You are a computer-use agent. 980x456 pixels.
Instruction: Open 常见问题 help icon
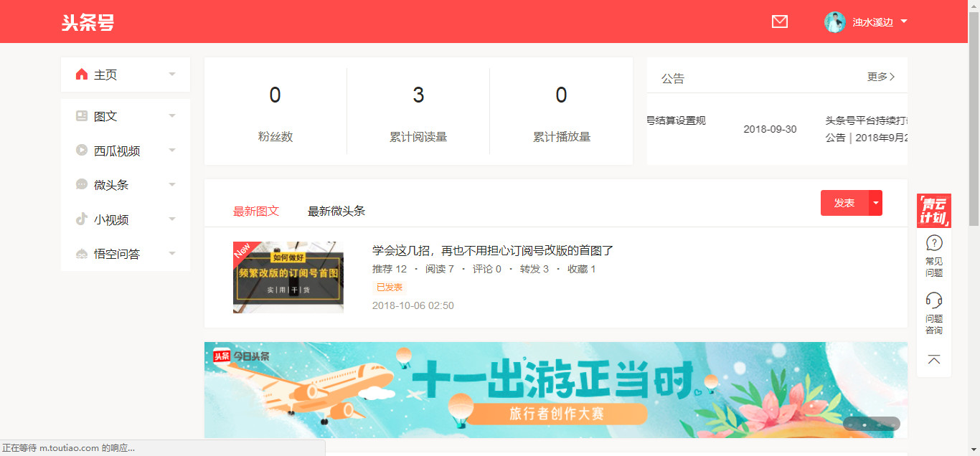934,243
